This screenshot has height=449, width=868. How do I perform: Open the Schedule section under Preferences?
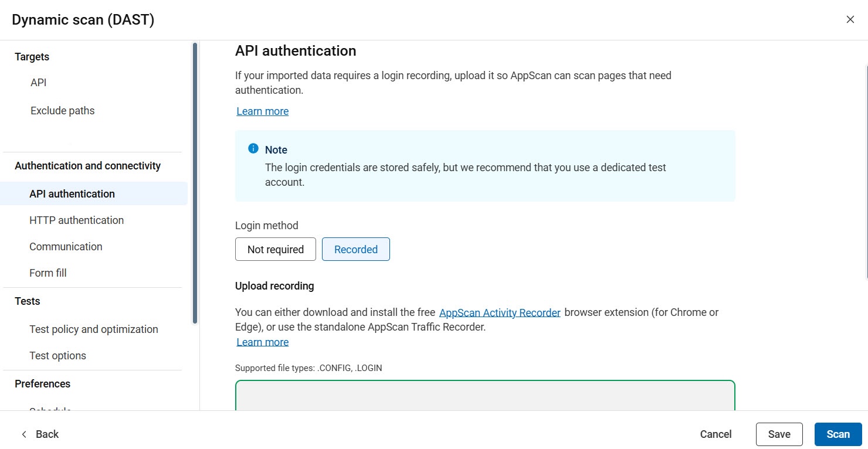coord(50,410)
